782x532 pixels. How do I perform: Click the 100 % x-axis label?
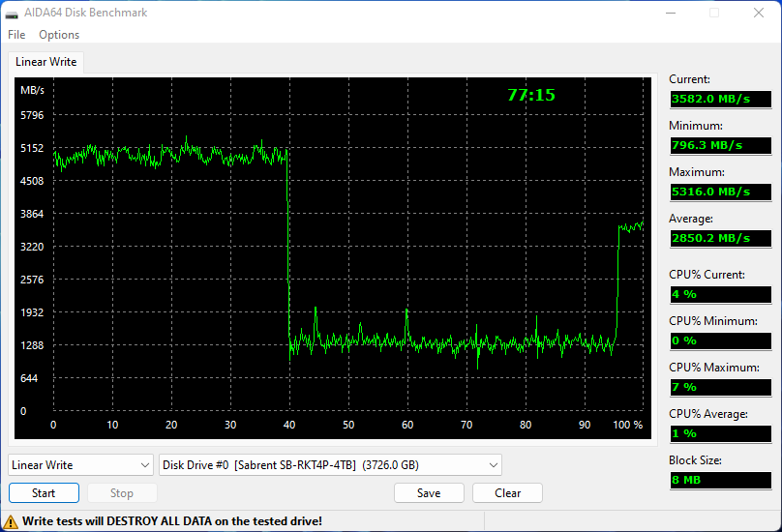[x=627, y=425]
